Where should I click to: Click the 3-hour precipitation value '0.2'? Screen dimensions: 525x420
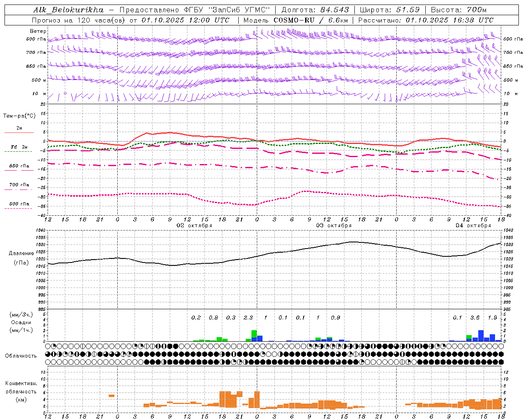click(196, 317)
